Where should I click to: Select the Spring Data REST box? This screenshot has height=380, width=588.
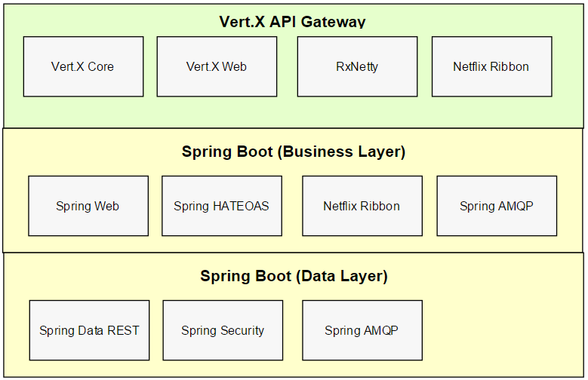(x=89, y=330)
